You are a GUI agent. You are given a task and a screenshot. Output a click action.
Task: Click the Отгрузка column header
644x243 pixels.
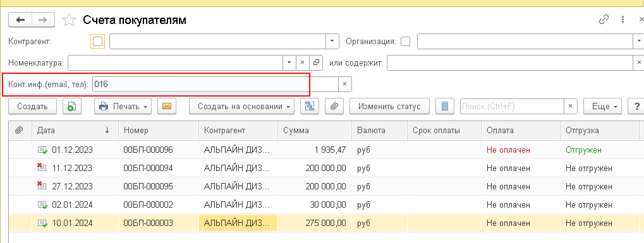(599, 131)
